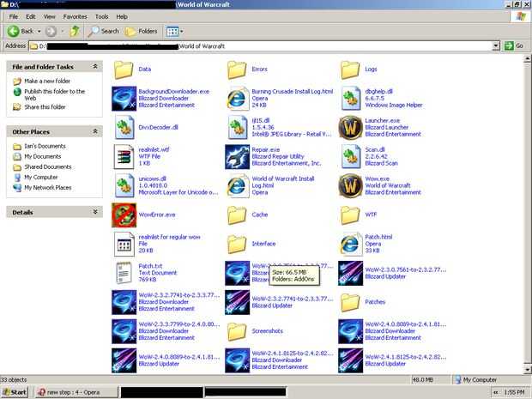532x399 pixels.
Task: Select World of Warcraft Install Log.html icon
Action: tap(237, 185)
